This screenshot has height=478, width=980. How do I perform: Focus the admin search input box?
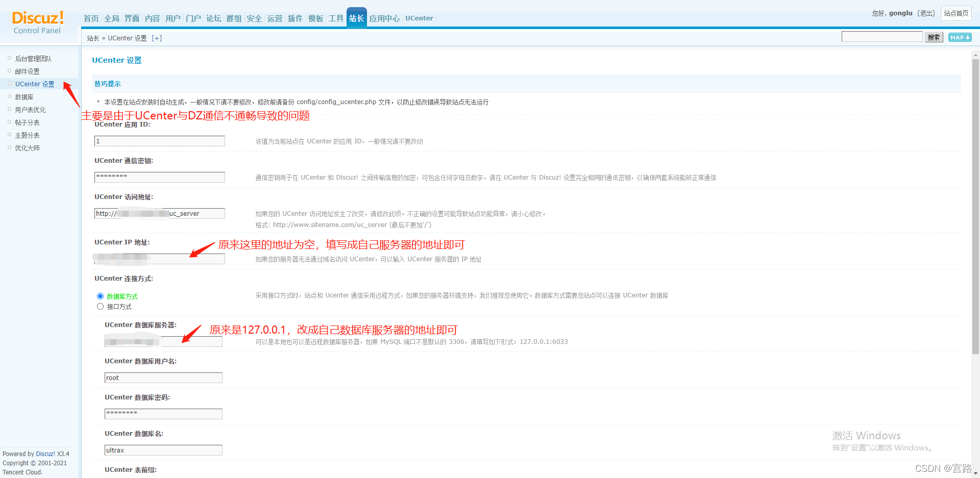tap(882, 37)
